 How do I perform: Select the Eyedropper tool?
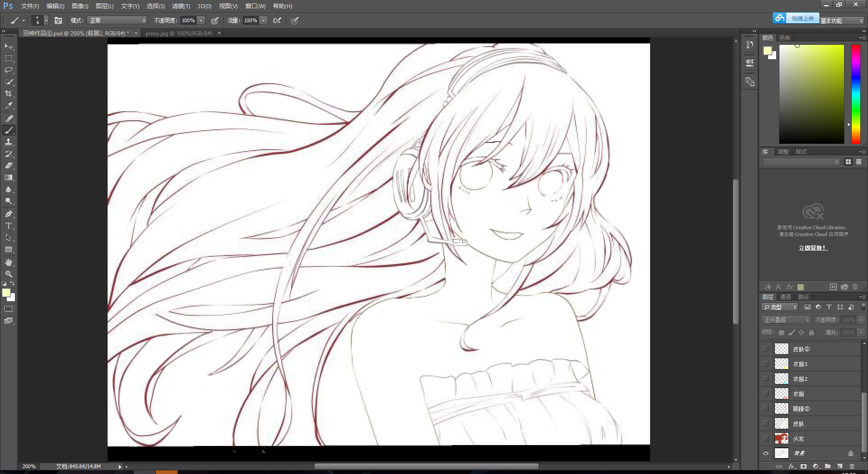tap(9, 105)
